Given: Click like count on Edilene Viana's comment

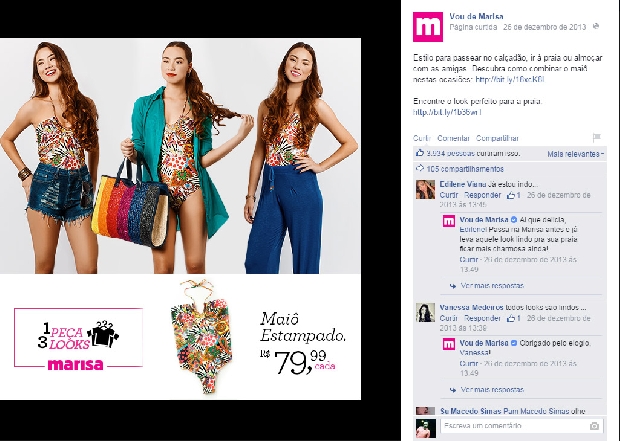Looking at the screenshot, I should 514,195.
